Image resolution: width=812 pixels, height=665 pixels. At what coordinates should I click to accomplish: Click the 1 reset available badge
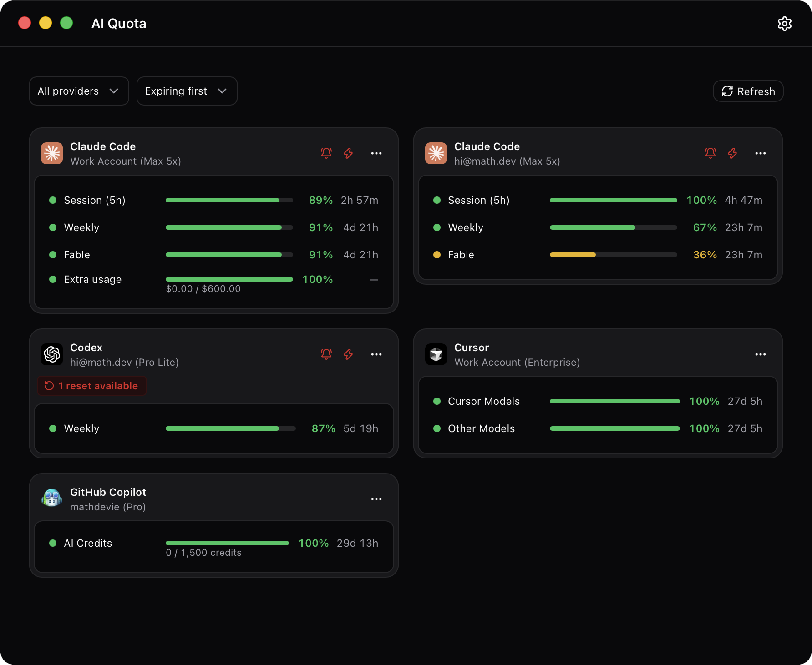[x=91, y=386]
